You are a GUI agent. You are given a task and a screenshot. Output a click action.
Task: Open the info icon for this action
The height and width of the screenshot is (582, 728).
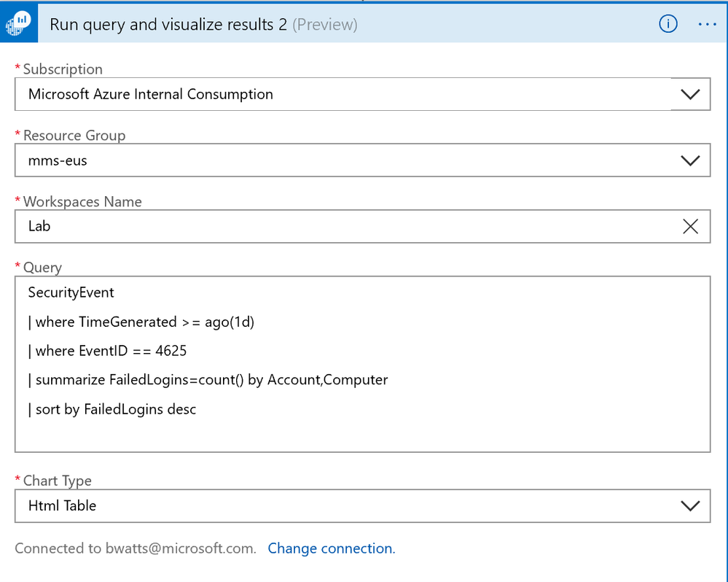pos(668,23)
